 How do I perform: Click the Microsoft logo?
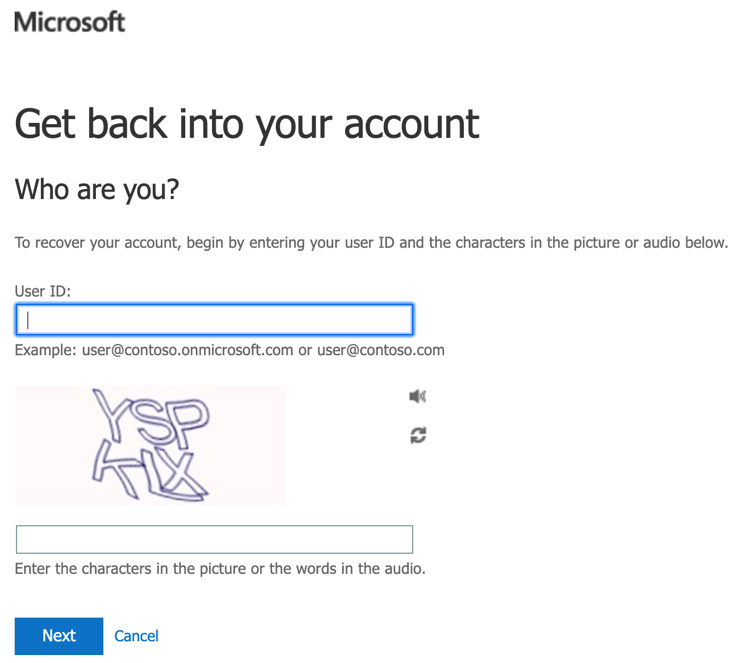(x=70, y=21)
